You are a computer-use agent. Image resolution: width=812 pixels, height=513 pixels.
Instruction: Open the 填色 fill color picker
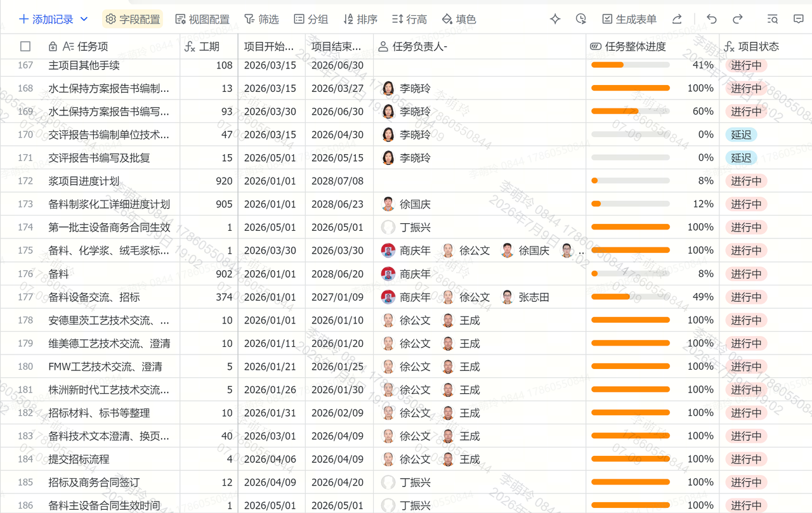pyautogui.click(x=459, y=19)
